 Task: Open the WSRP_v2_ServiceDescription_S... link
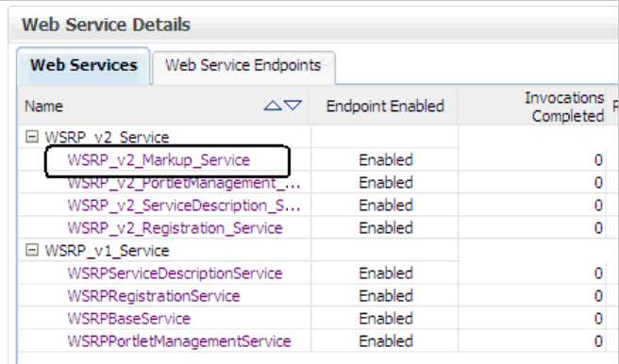(x=184, y=206)
